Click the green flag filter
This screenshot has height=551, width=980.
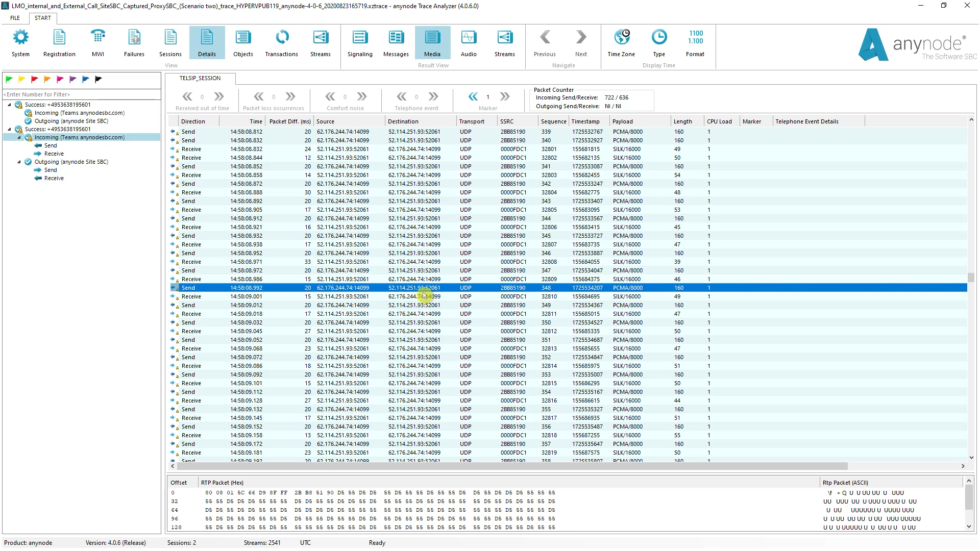pos(9,79)
